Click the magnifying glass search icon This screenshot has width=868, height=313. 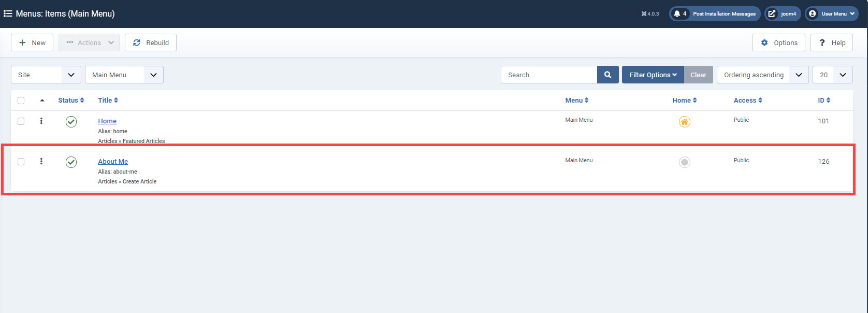(x=607, y=75)
